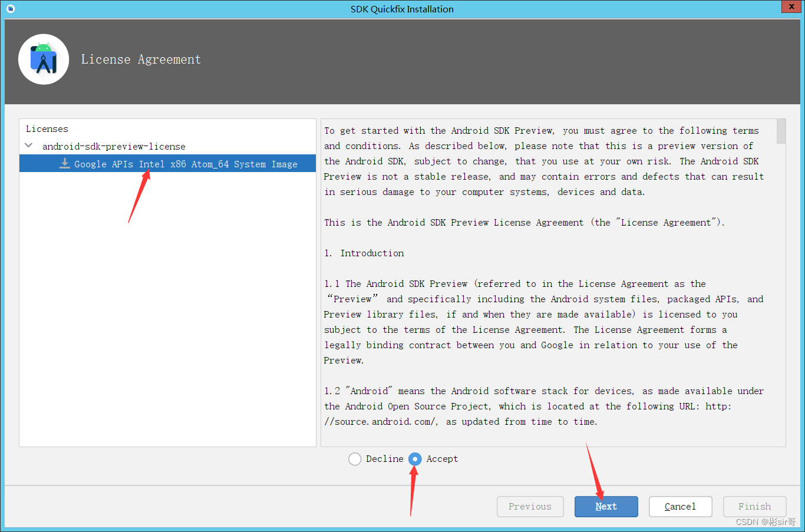
Task: Click the Android Studio logo in header
Action: pyautogui.click(x=44, y=60)
